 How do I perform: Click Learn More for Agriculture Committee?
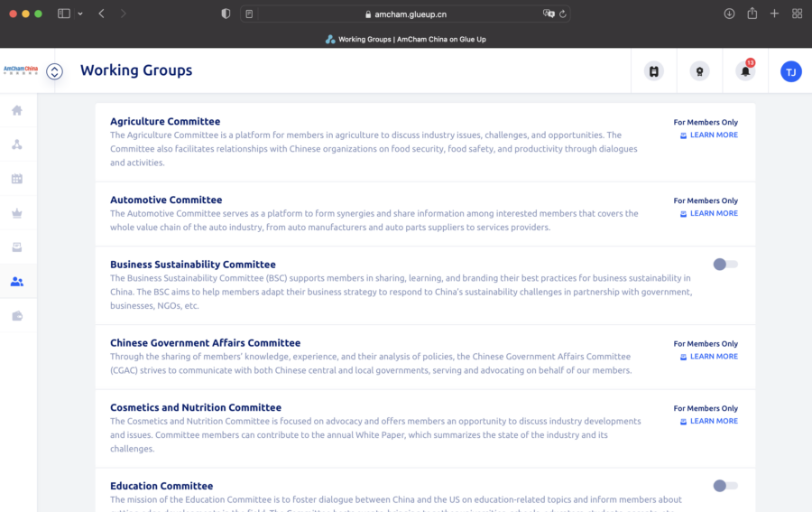pyautogui.click(x=713, y=135)
